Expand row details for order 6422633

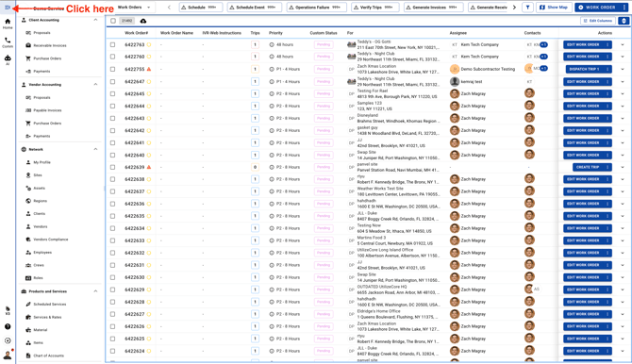coord(623,240)
